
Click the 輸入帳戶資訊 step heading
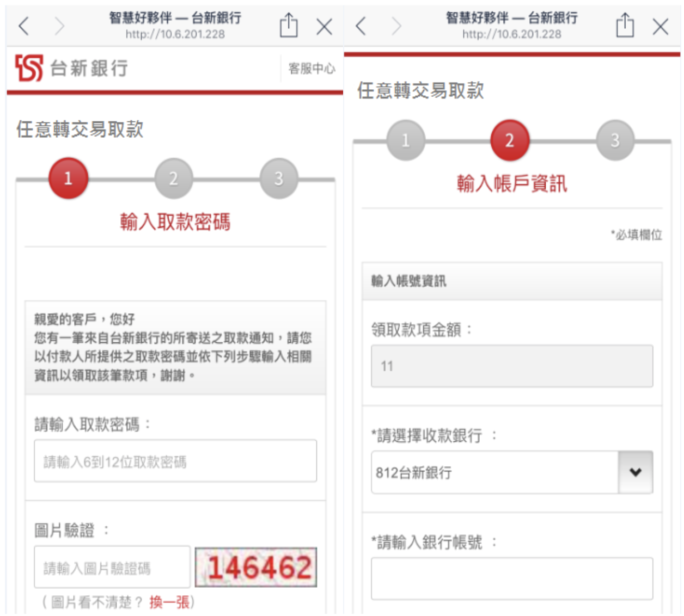point(512,183)
